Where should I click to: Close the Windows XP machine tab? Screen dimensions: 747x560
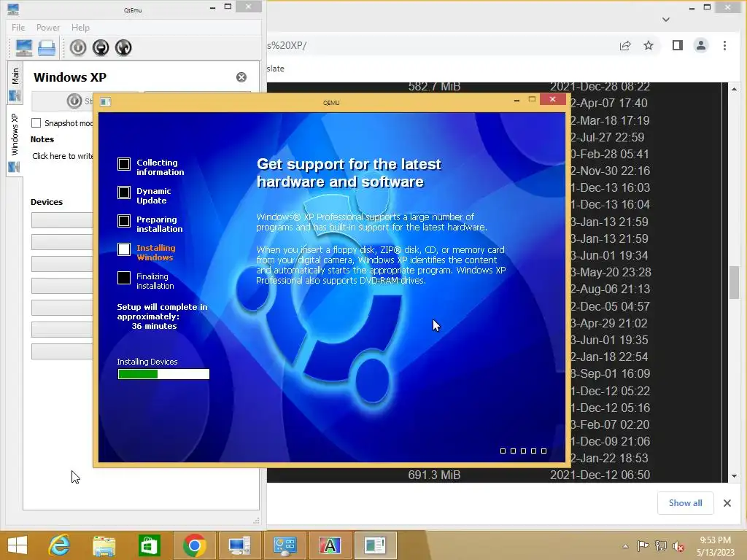point(241,77)
